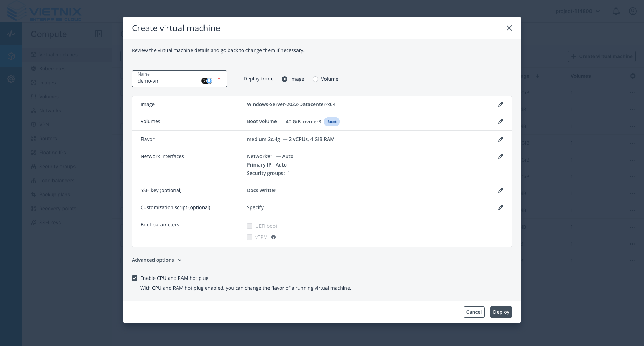Open settings gear in the left rail

pyautogui.click(x=11, y=79)
